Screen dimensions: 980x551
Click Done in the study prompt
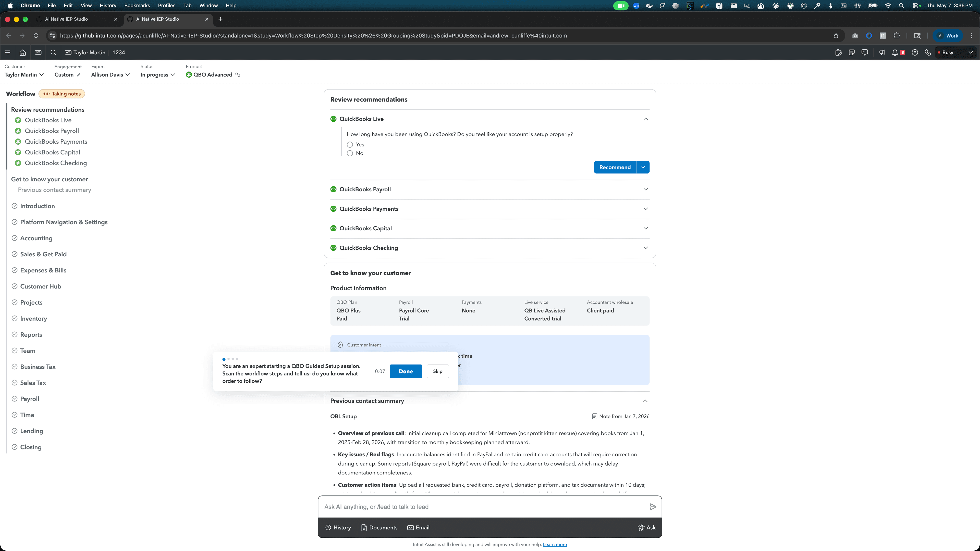[406, 371]
